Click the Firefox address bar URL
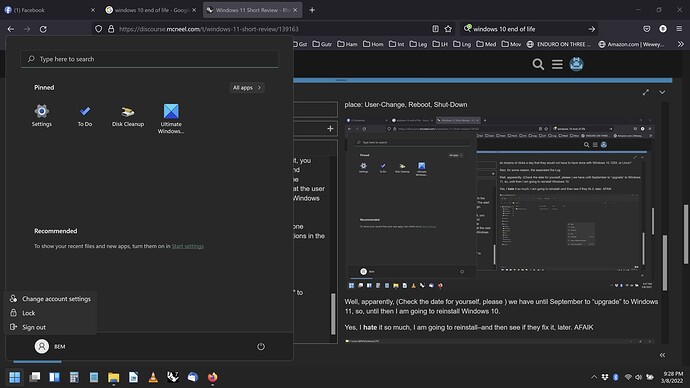 [x=209, y=29]
